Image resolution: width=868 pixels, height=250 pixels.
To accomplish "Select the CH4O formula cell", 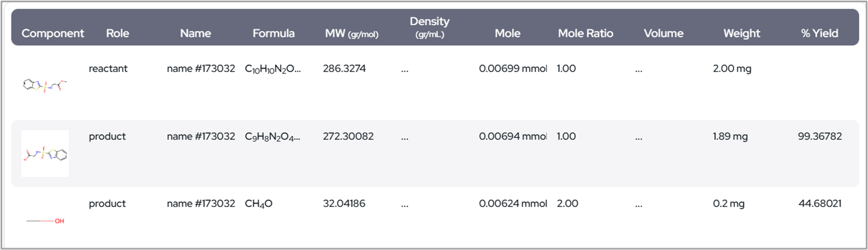I will click(x=258, y=203).
